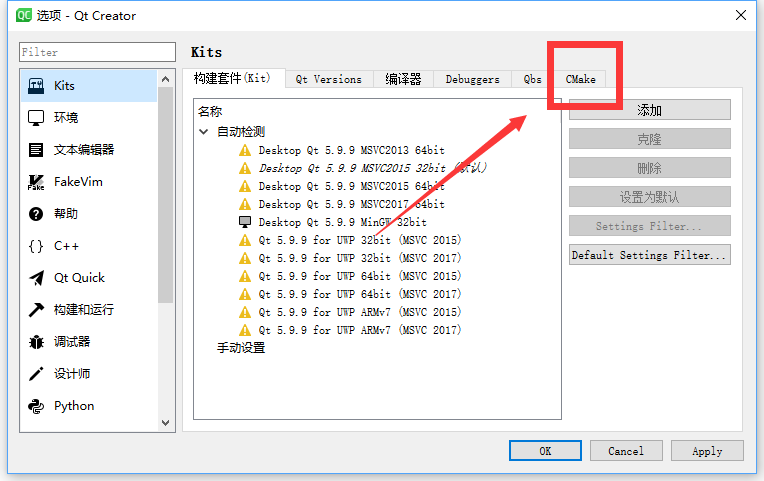Click the Apply button

coord(707,451)
